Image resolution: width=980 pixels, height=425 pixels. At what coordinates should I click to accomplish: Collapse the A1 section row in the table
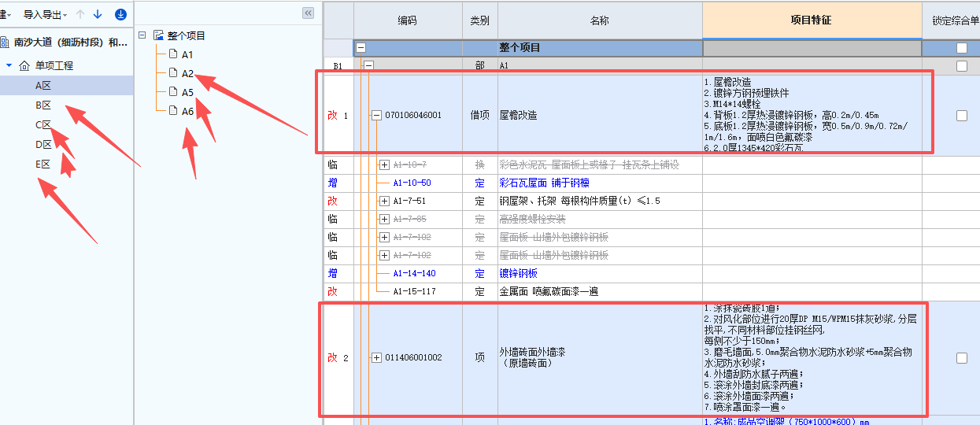[368, 66]
